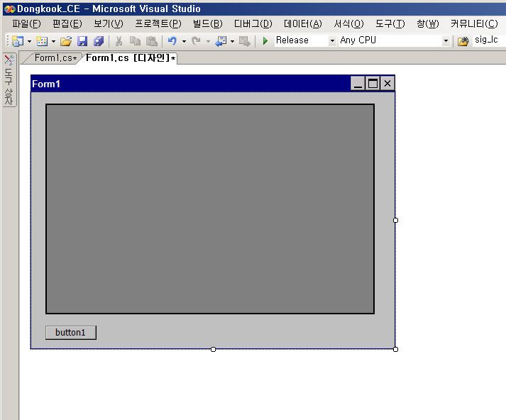The image size is (506, 420).
Task: Expand the Navigate Backward dropdown arrow
Action: coord(232,41)
